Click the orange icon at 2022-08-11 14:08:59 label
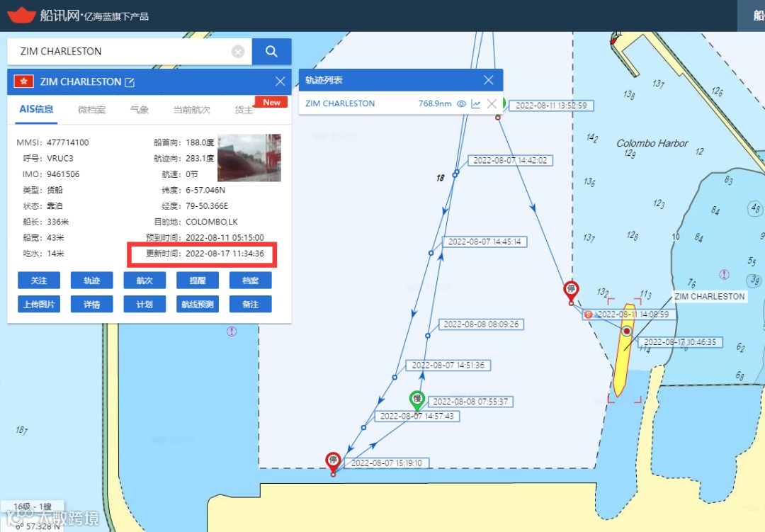Screen dimensions: 765x532 point(588,315)
